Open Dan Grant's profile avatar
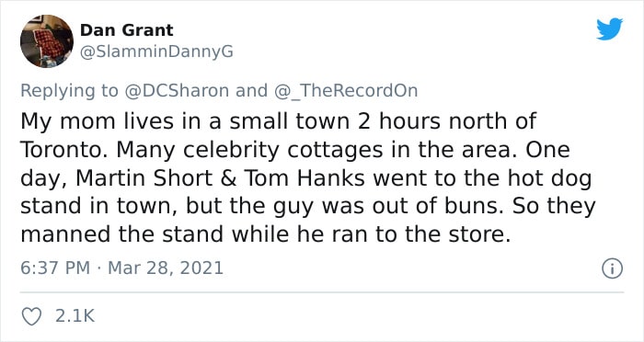 pos(47,41)
